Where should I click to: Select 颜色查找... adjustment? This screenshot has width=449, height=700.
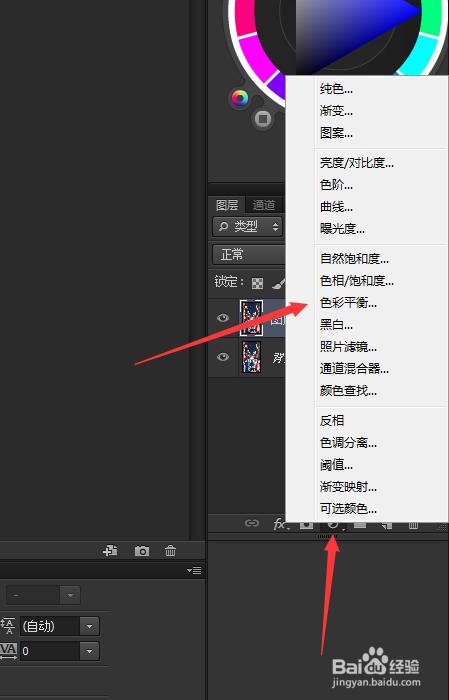[348, 391]
